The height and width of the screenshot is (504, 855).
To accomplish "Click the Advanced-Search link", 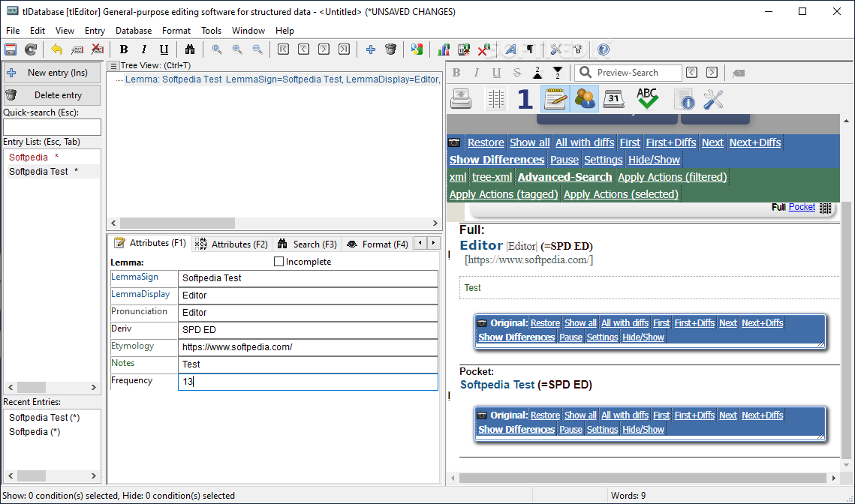I will (565, 177).
